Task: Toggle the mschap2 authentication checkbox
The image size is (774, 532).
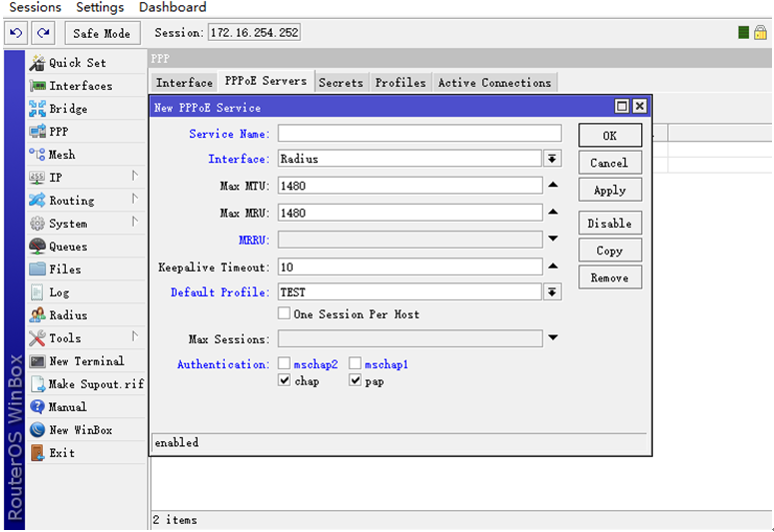Action: pos(285,365)
